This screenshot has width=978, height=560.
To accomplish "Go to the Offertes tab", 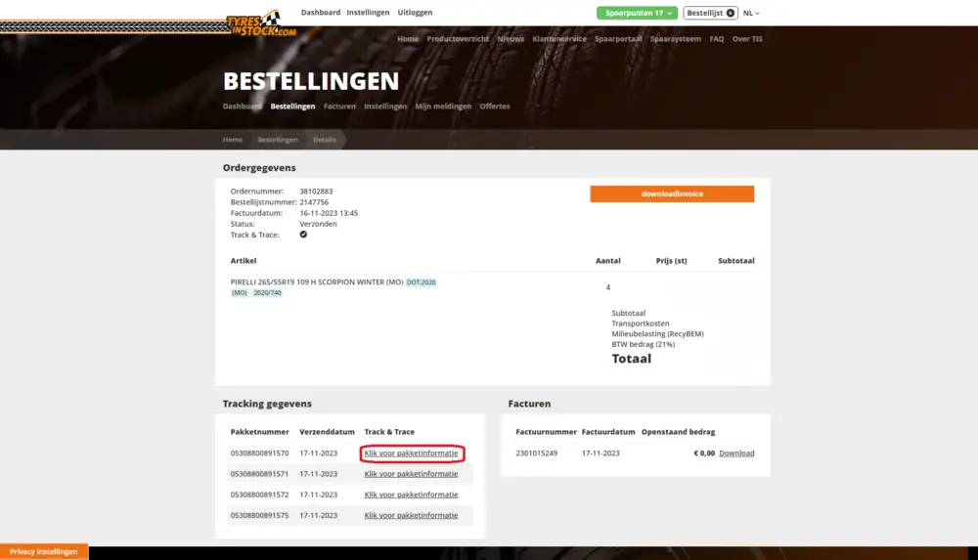I will coord(495,106).
